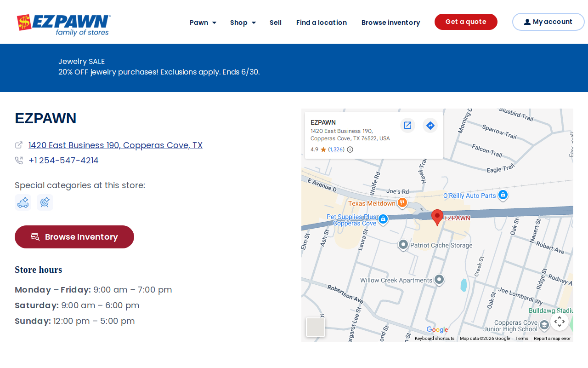588x368 pixels.
Task: Open the Sell menu item
Action: point(276,23)
